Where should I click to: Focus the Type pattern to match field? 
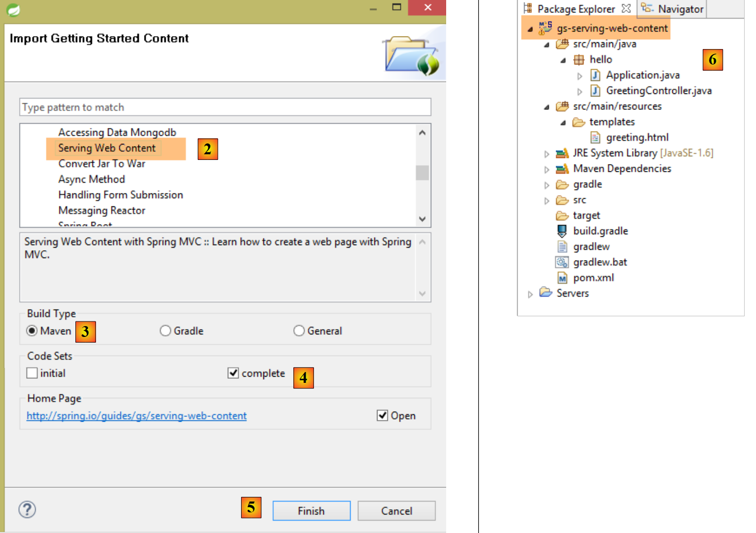coord(225,107)
